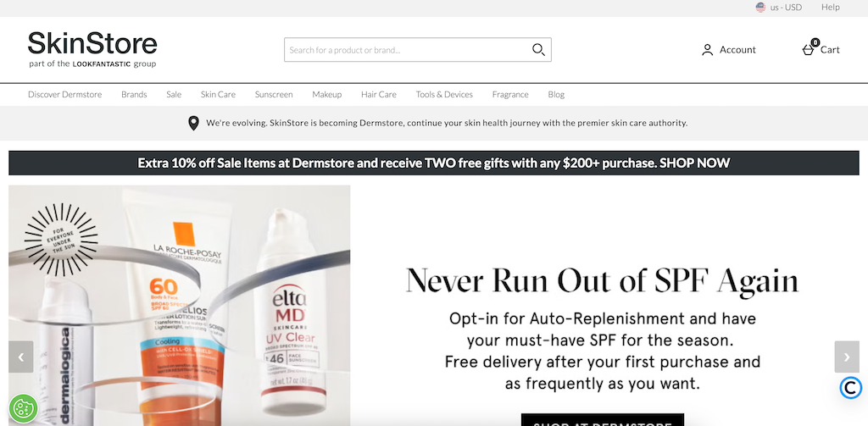Viewport: 868px width, 426px height.
Task: Click the SkinStore logo
Action: coord(92,50)
